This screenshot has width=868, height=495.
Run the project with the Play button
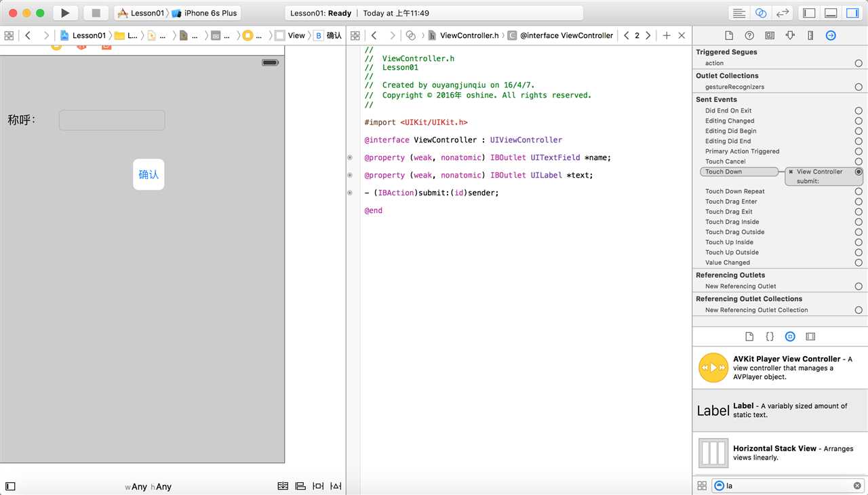click(65, 13)
